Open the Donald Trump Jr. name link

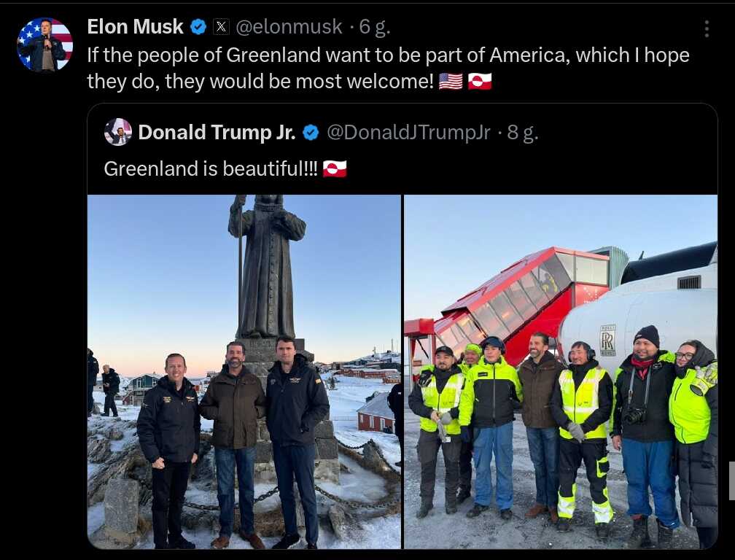217,133
